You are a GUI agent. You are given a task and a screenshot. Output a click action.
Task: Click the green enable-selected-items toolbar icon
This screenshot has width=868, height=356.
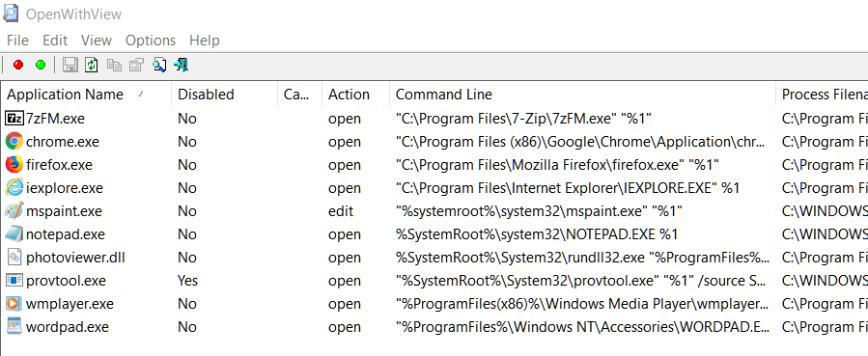[41, 66]
